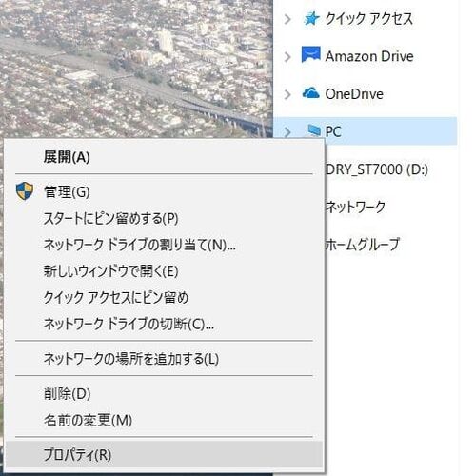The image size is (475, 476).
Task: Expand the PC tree node chevron
Action: pos(287,131)
